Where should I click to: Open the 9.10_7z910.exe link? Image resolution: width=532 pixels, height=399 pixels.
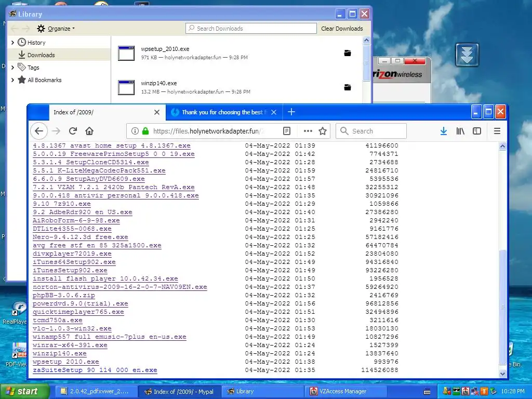(62, 204)
